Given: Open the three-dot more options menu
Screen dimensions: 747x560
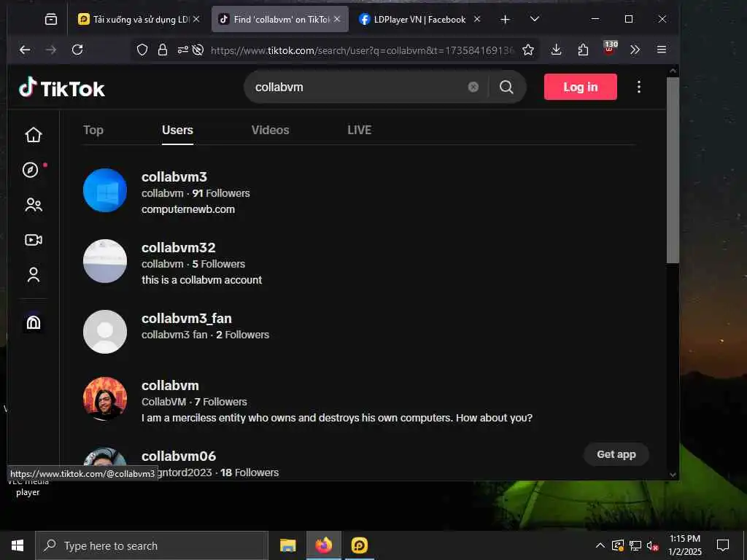Looking at the screenshot, I should (639, 87).
